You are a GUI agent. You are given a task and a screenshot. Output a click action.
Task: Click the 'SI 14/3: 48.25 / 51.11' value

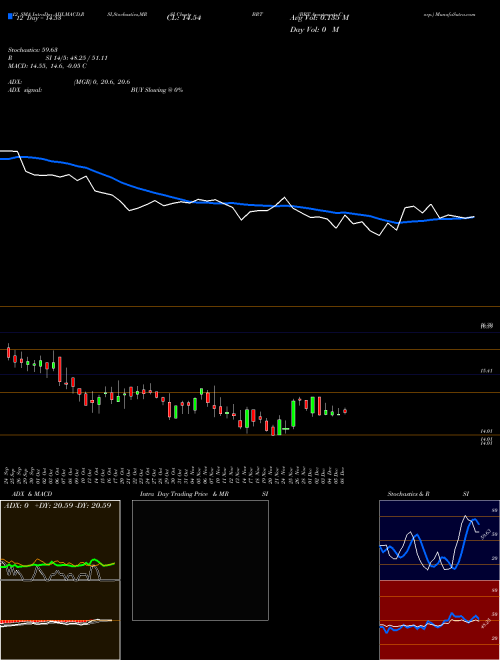(x=77, y=58)
